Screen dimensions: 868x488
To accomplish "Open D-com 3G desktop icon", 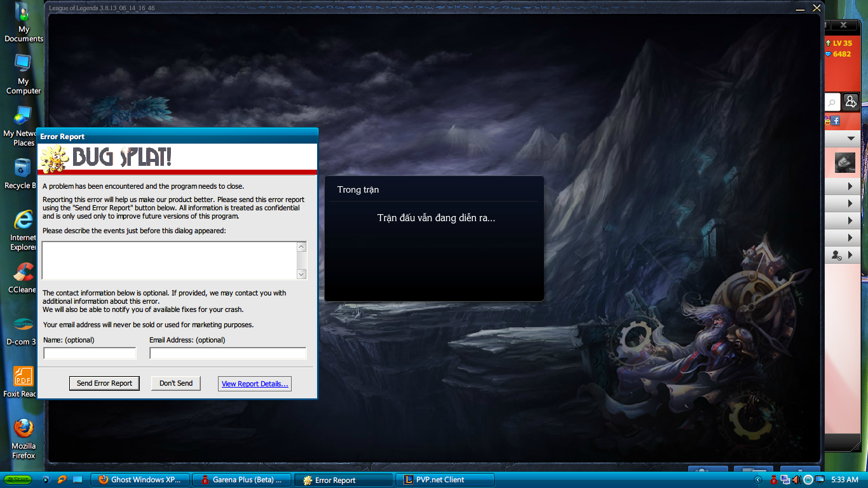I will tap(23, 330).
